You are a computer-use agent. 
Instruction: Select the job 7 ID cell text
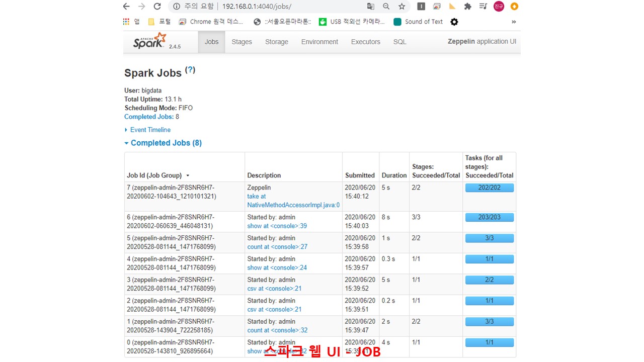(x=171, y=192)
